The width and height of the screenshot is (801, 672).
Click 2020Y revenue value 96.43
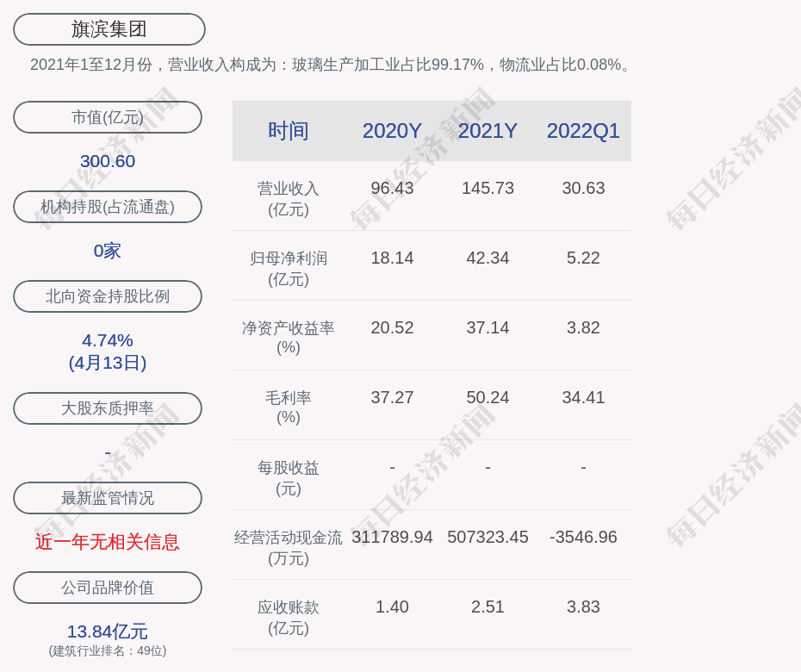[x=392, y=188]
